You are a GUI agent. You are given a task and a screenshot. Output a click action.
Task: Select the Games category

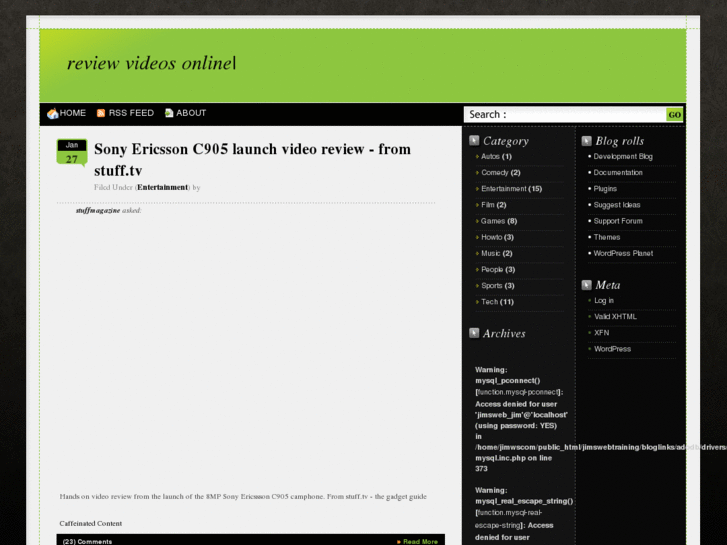click(x=493, y=221)
